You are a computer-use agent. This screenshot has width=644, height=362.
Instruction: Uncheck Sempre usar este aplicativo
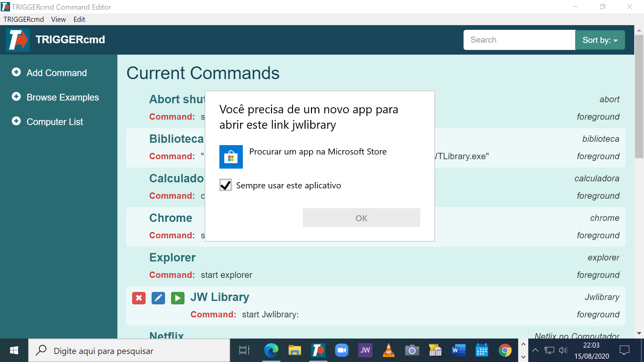tap(225, 185)
